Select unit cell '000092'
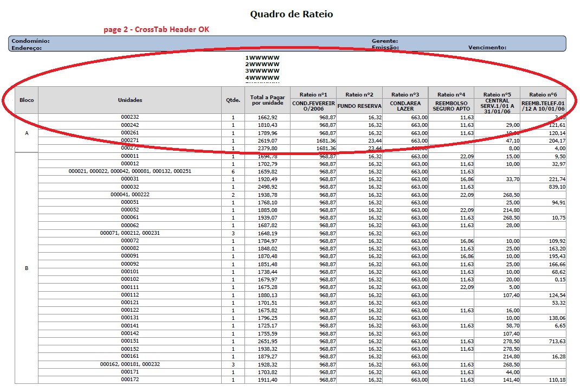 (x=130, y=264)
